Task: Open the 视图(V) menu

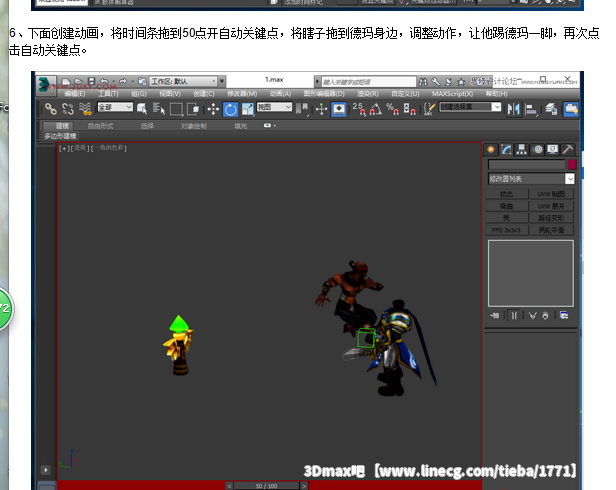Action: pyautogui.click(x=170, y=94)
